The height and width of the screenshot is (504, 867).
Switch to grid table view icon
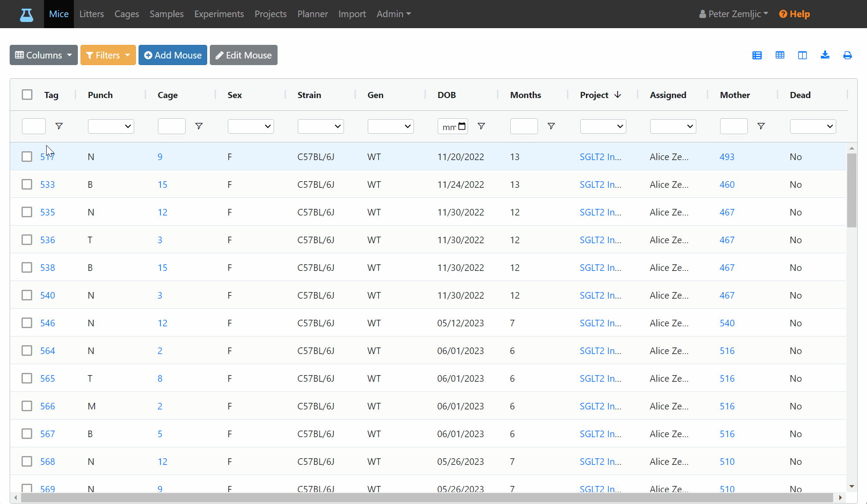[x=780, y=55]
